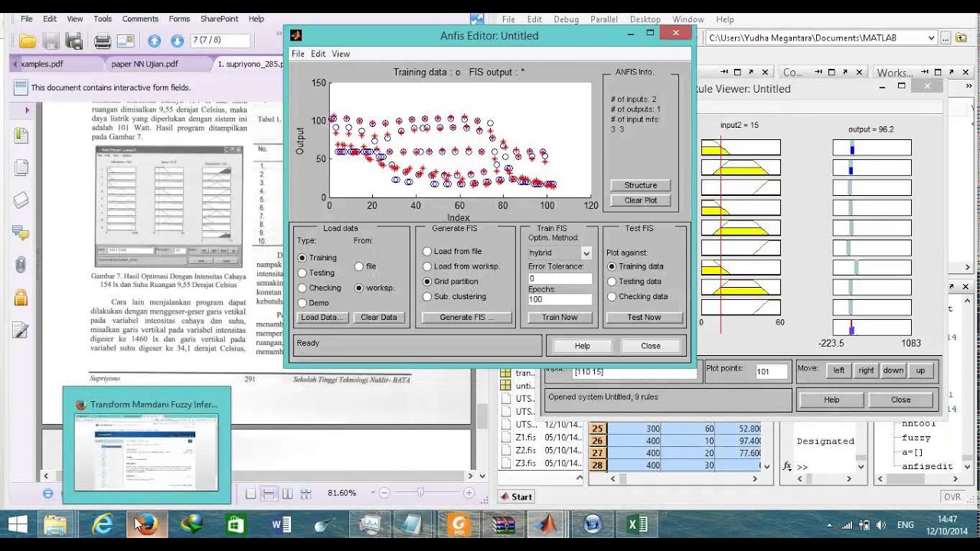Click the Generate FIS ... button
Screen dimensions: 980x551
pyautogui.click(x=467, y=318)
